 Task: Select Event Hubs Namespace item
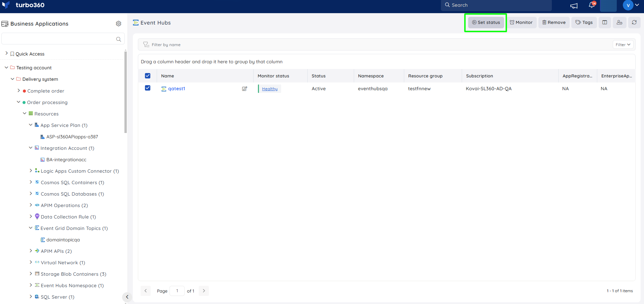pos(72,285)
